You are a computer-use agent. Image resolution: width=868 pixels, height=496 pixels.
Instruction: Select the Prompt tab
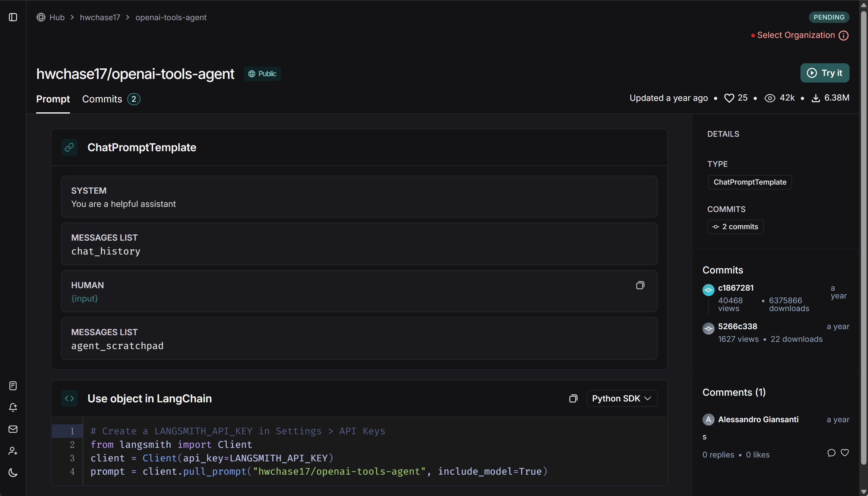tap(53, 99)
